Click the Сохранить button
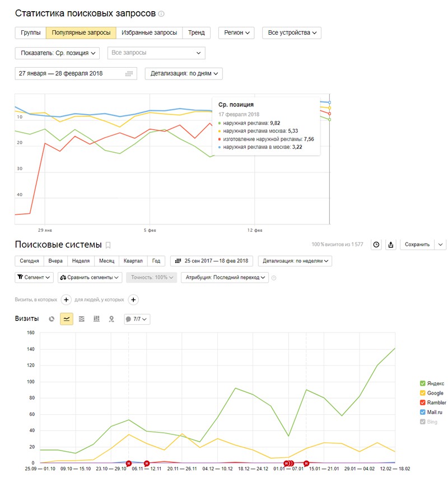Image resolution: width=448 pixels, height=487 pixels. point(417,245)
